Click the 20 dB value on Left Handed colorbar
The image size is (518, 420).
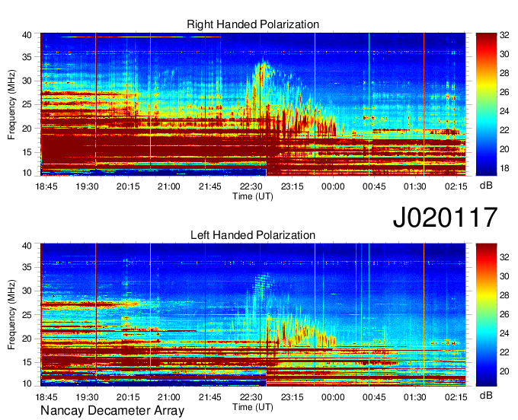(x=504, y=371)
